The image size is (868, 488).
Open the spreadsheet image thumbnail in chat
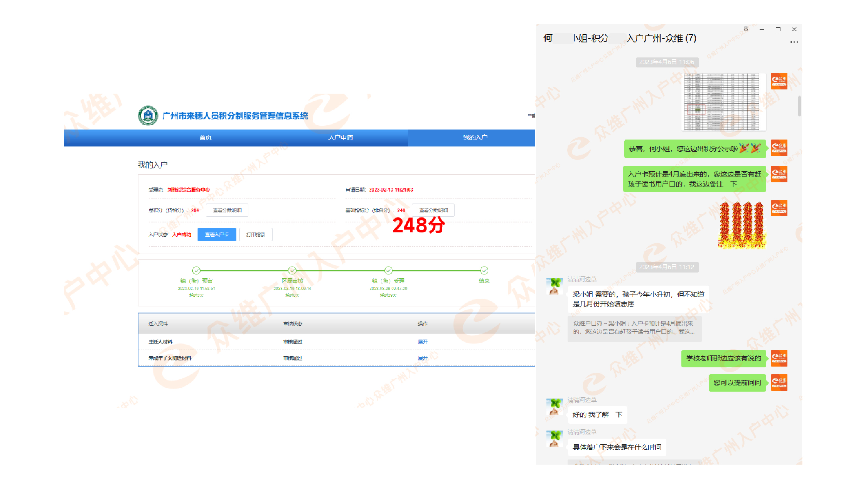pos(723,102)
